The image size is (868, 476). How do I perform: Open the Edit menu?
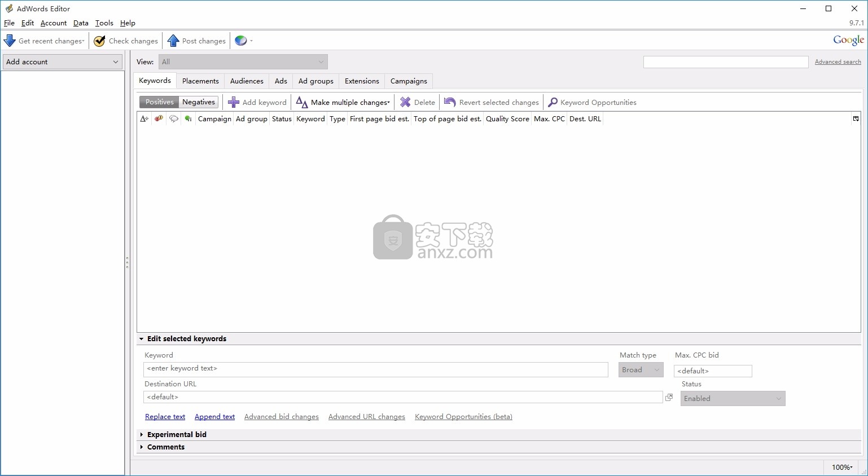click(28, 23)
